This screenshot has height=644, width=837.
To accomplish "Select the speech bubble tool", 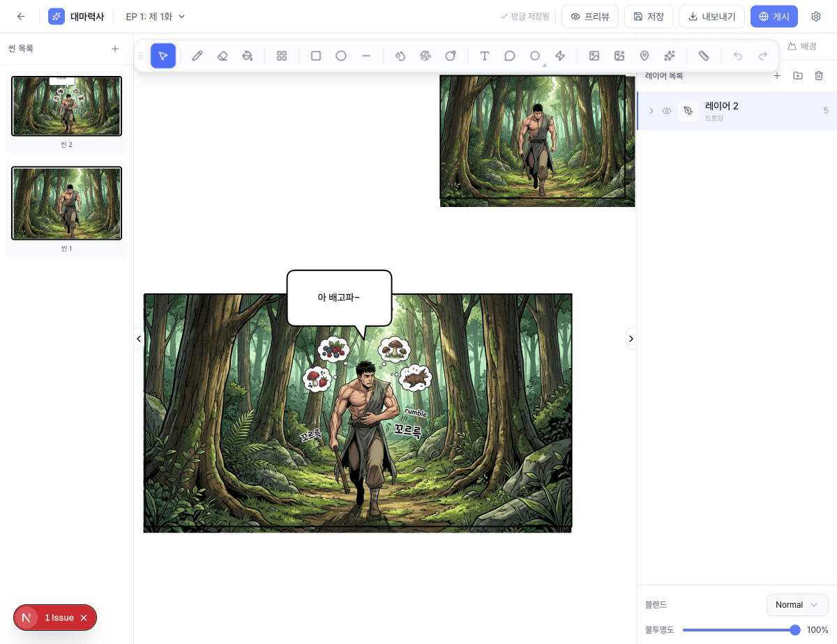I will click(510, 56).
